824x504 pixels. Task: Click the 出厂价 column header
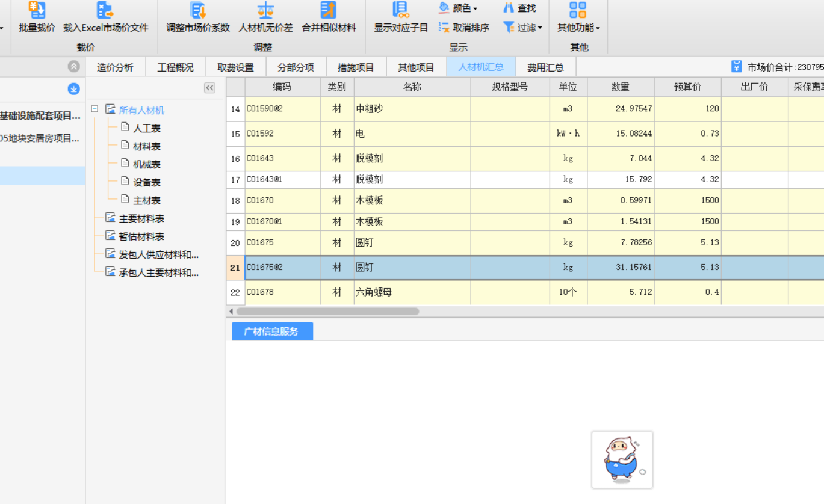[754, 87]
